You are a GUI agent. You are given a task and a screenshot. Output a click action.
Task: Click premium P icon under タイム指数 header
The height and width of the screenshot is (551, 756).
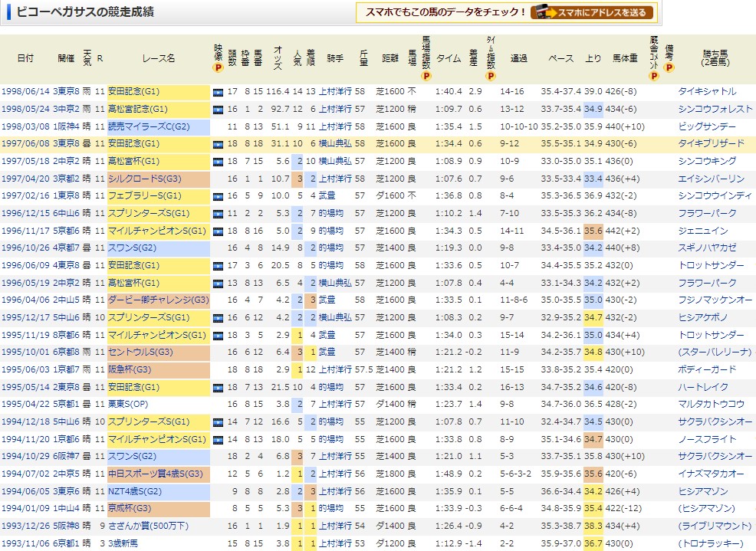point(491,76)
